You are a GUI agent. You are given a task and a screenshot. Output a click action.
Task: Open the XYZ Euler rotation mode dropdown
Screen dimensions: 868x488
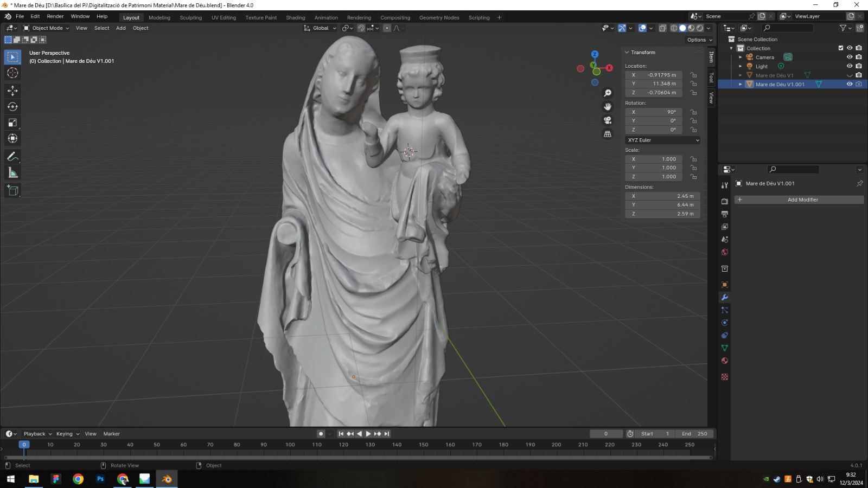point(662,140)
